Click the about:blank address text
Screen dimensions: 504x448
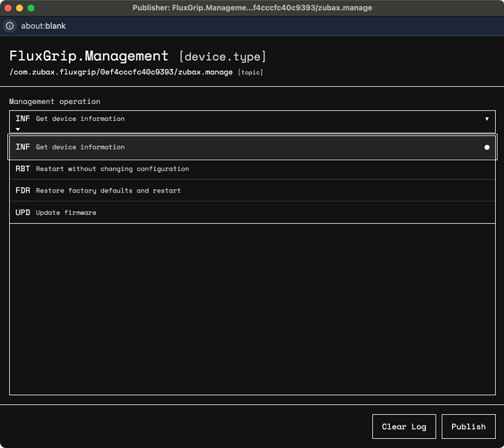point(43,26)
